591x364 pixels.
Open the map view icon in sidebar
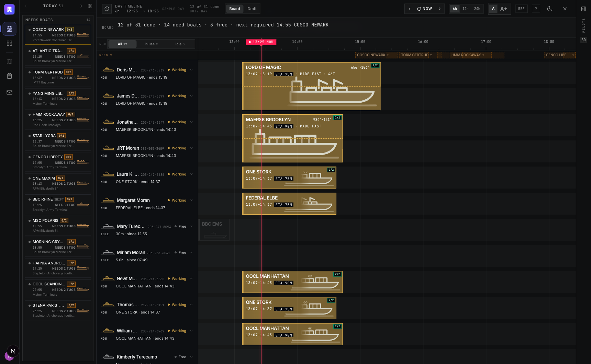9,61
